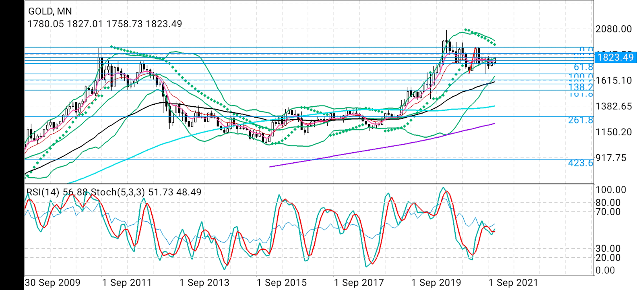Click the 0.00 oscillator scale value
The width and height of the screenshot is (644, 290).
[x=605, y=270]
